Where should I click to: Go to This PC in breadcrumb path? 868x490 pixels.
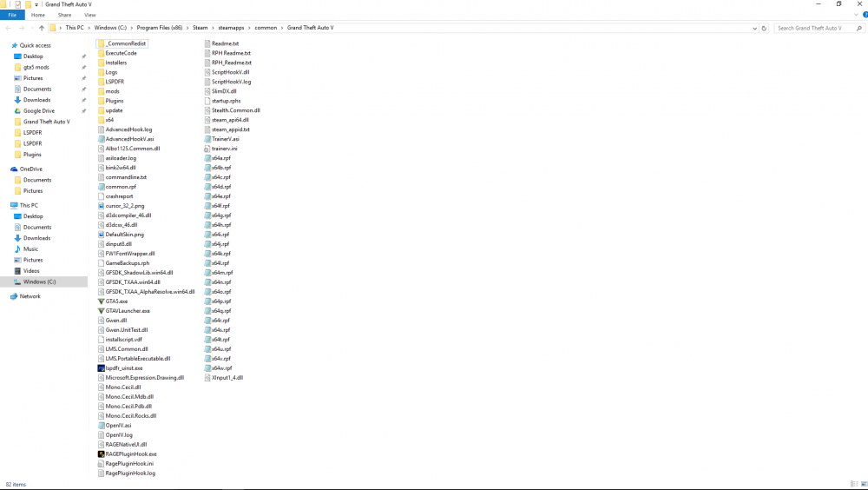pos(75,28)
